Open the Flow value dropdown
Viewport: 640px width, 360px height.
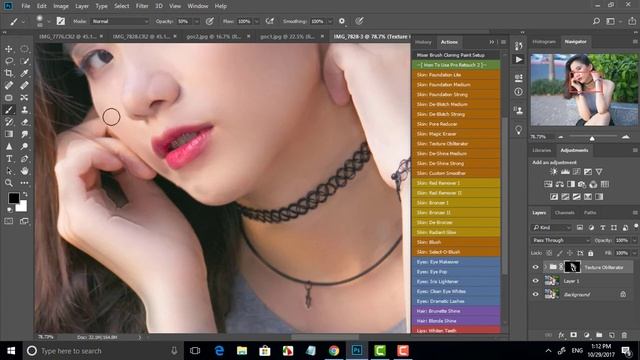pyautogui.click(x=256, y=21)
